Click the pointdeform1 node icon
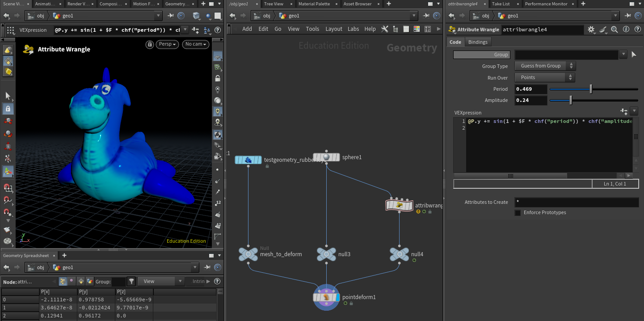 [x=326, y=297]
